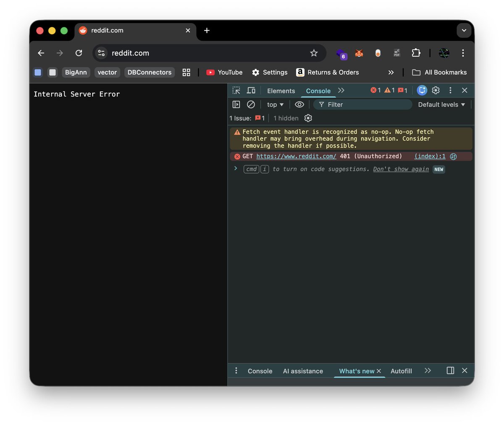Open the PDF extension icon
Viewport: 504px width, 425px height.
pos(397,53)
